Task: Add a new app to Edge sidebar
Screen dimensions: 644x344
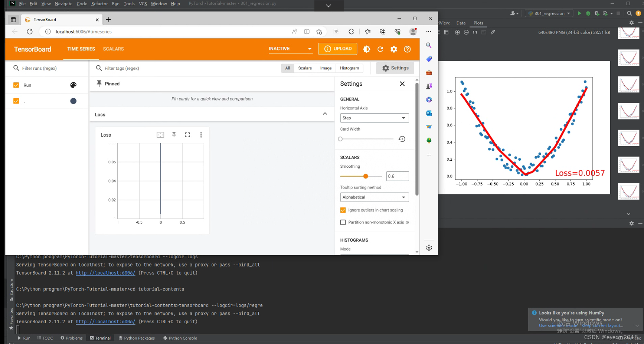Action: 429,155
